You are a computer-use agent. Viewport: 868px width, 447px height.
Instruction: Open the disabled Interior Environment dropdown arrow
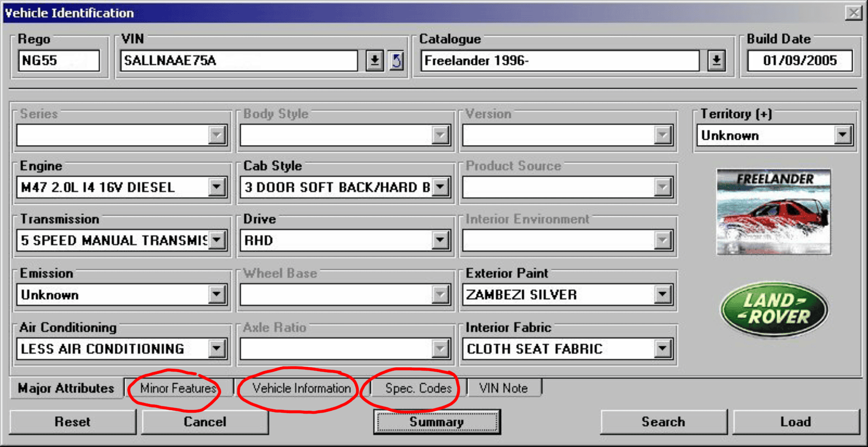662,240
